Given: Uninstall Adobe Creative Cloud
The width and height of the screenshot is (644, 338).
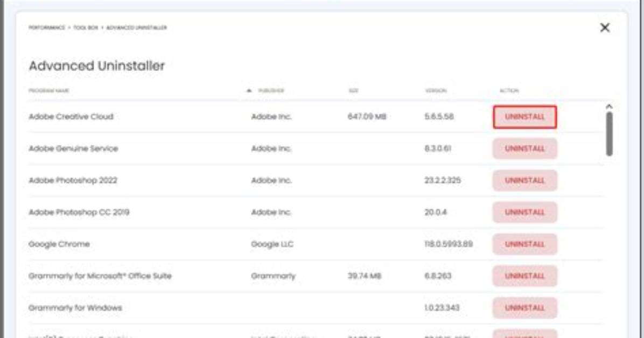Looking at the screenshot, I should (525, 117).
